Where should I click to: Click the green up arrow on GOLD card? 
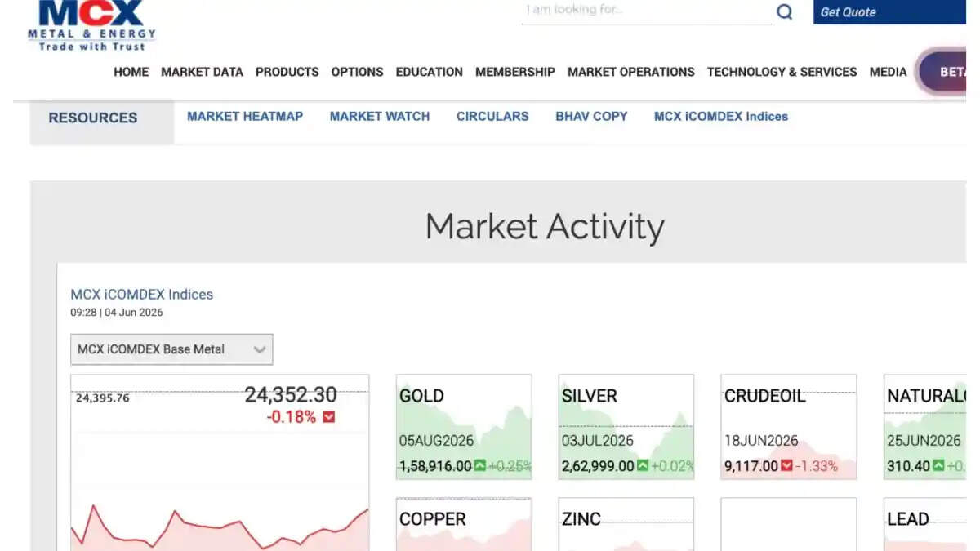[x=480, y=466]
